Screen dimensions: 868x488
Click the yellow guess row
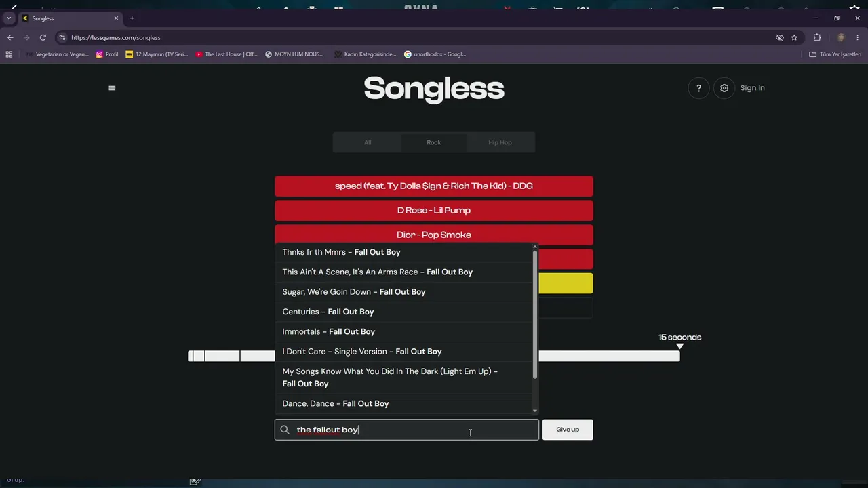click(566, 283)
